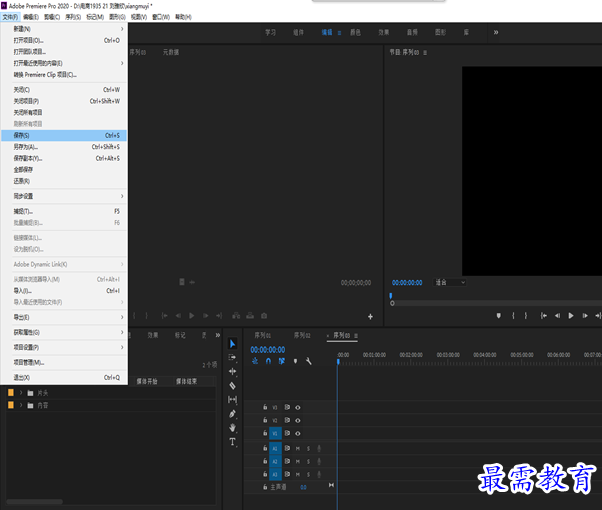Viewport: 602px width, 510px height.
Task: Select the Type (T) tool
Action: [x=232, y=442]
